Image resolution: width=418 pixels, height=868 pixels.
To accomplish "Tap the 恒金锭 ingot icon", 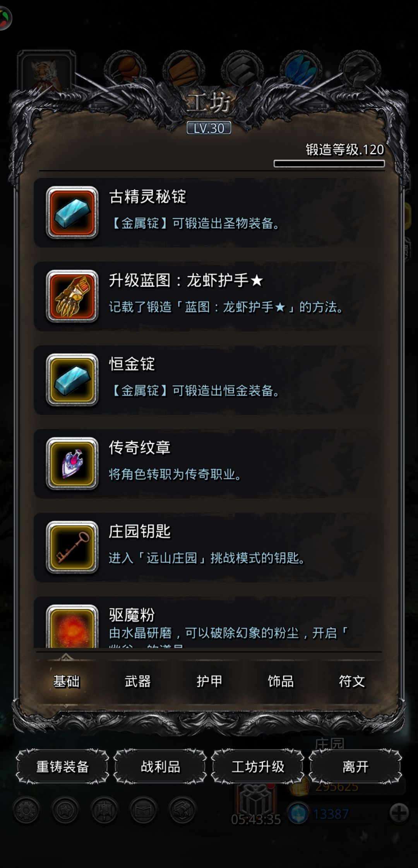I will click(x=72, y=379).
